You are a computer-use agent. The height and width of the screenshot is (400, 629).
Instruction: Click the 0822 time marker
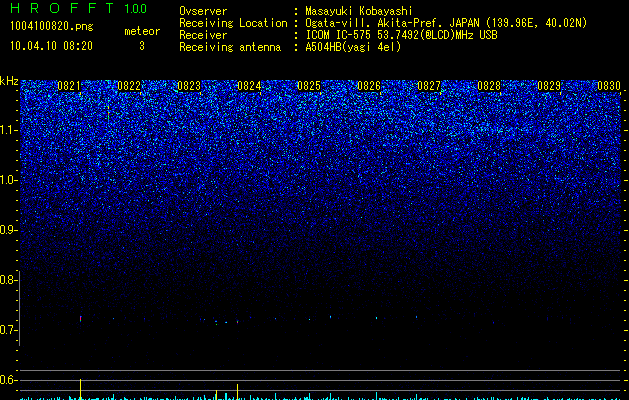coord(129,86)
